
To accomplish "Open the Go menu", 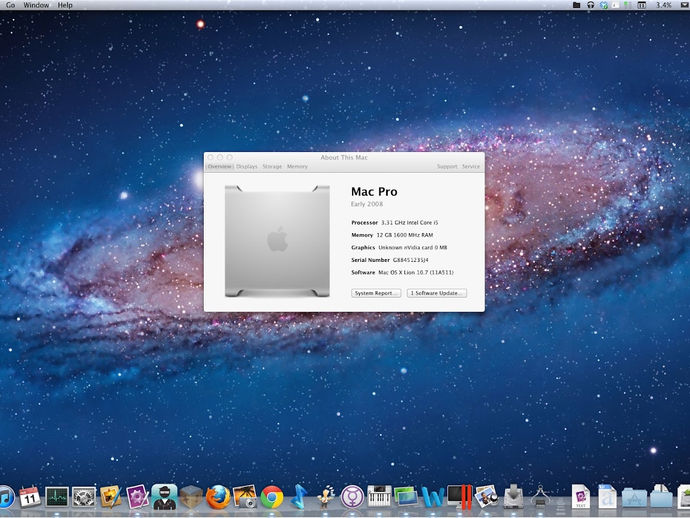I will pyautogui.click(x=10, y=5).
